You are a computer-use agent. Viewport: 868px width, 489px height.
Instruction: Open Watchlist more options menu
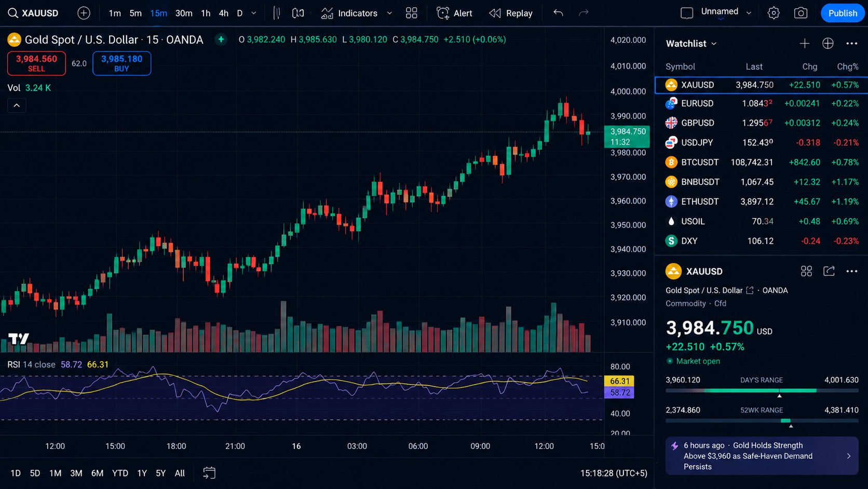(852, 44)
